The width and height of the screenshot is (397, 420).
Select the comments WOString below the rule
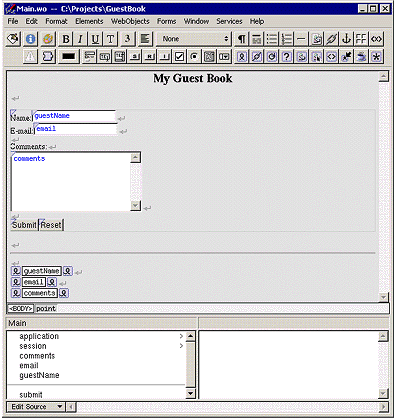[x=40, y=293]
